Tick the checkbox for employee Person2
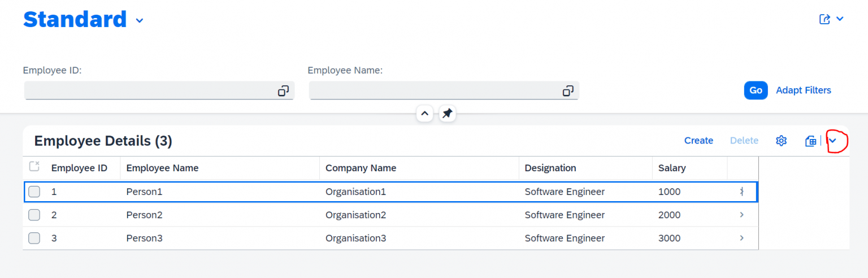The height and width of the screenshot is (278, 868). 34,215
